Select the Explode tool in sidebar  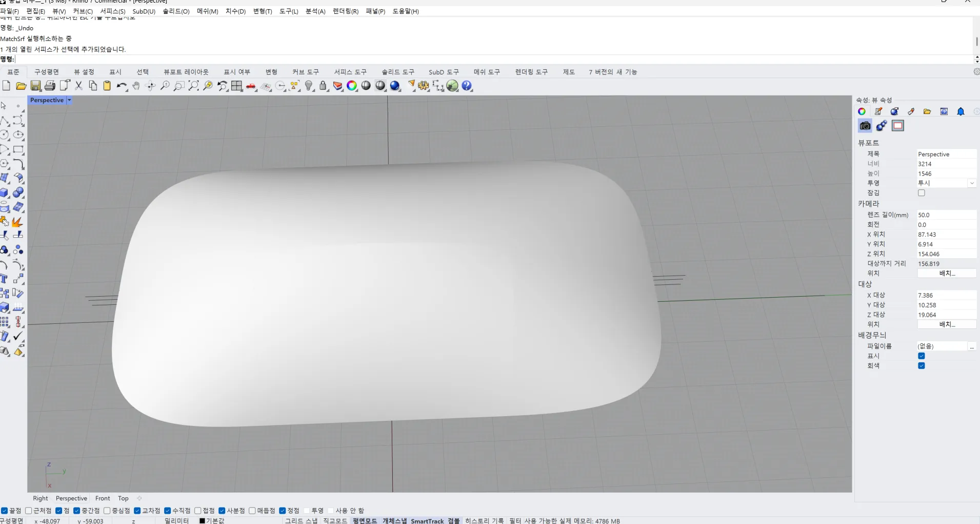[x=18, y=222]
